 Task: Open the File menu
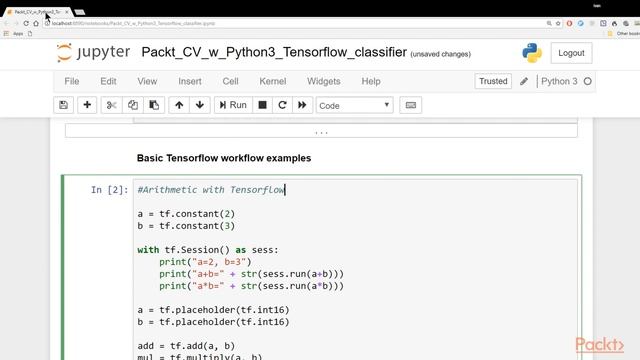pos(72,81)
